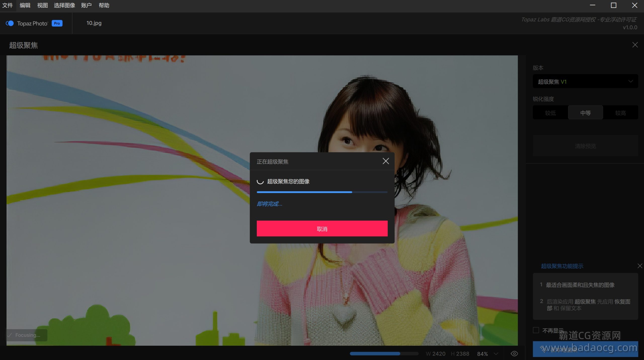The width and height of the screenshot is (644, 360).
Task: Click the loading spinner icon in the dialog
Action: 260,181
